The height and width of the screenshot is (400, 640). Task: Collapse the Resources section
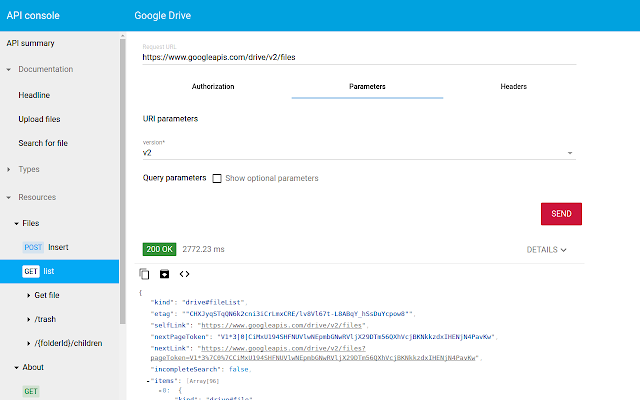click(x=9, y=198)
